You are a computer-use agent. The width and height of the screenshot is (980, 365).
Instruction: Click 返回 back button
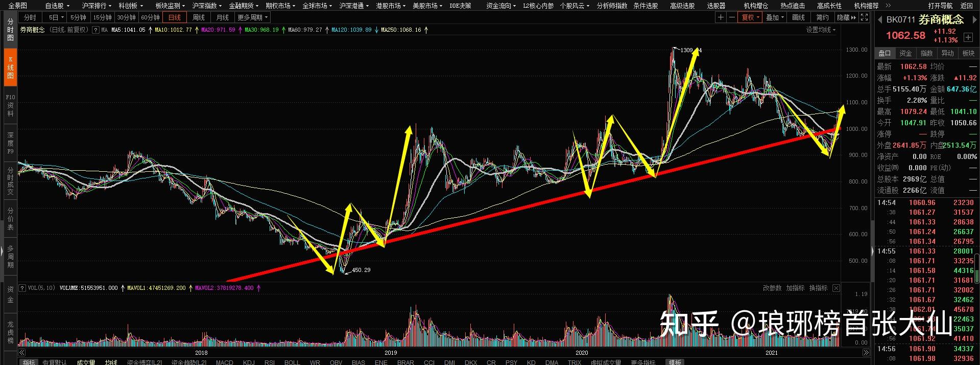coord(966,6)
